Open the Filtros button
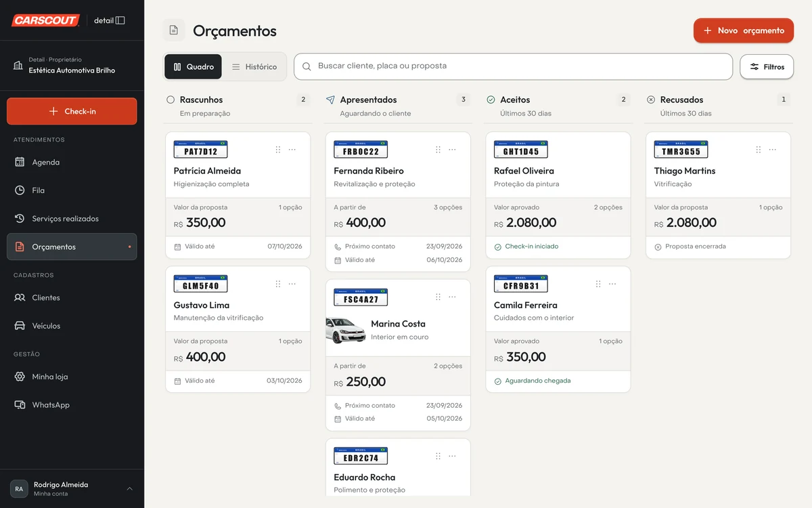Screen dimensions: 812x508 [x=767, y=67]
